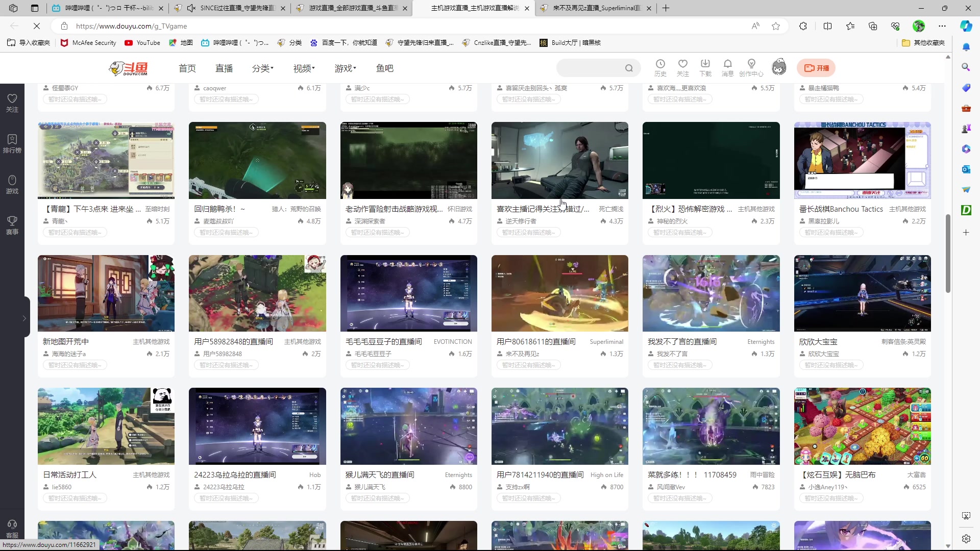980x551 pixels.
Task: Click search magnifier icon in search box
Action: coord(629,68)
